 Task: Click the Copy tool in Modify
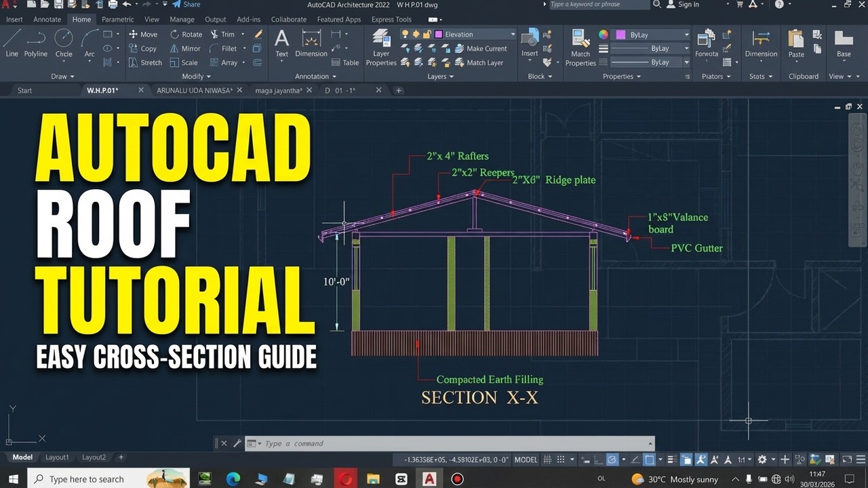click(x=143, y=49)
